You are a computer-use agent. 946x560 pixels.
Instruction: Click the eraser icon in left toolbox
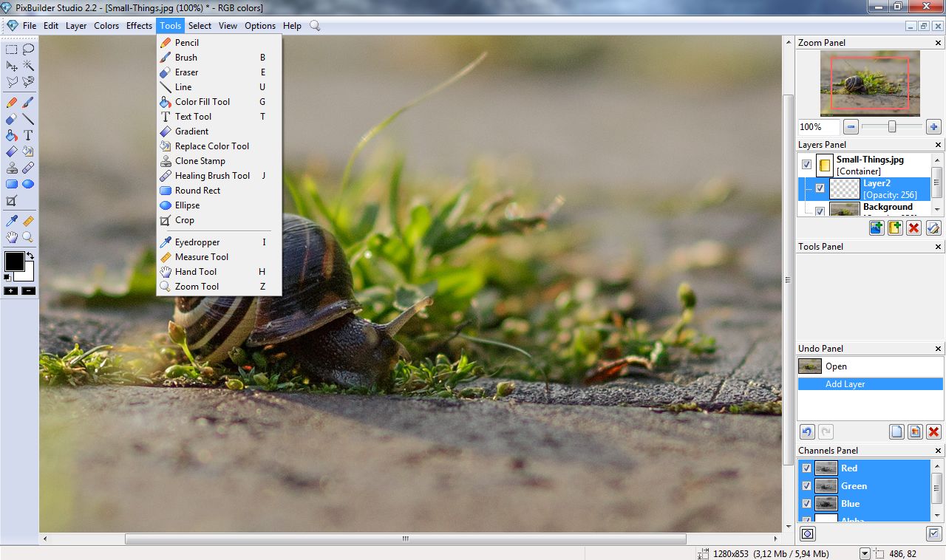coord(12,119)
